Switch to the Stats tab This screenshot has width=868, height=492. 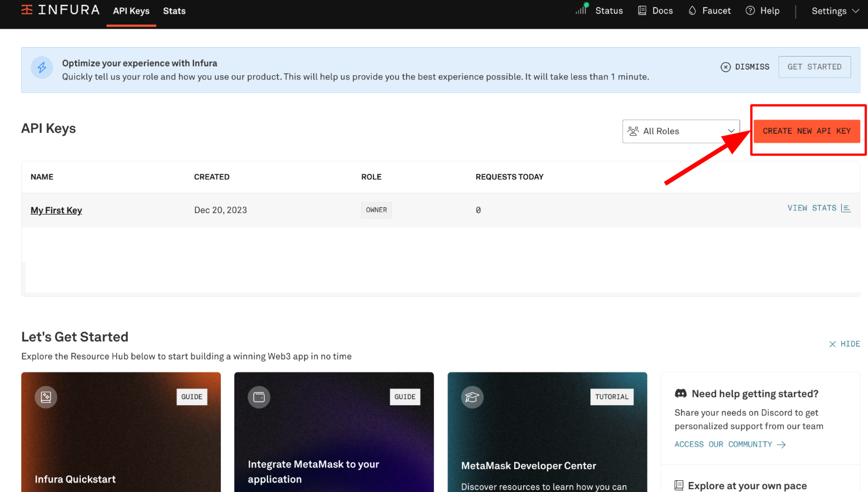click(x=174, y=11)
